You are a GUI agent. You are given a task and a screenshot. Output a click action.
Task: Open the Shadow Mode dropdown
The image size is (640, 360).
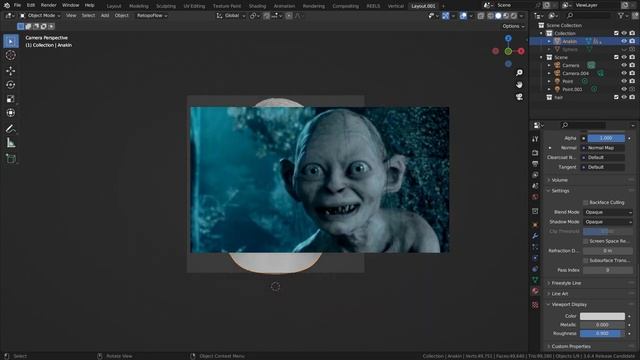[x=608, y=222]
